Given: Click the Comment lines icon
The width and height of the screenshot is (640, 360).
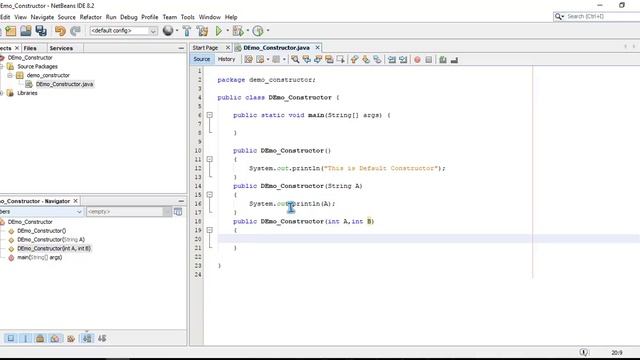Looking at the screenshot, I should [443, 60].
